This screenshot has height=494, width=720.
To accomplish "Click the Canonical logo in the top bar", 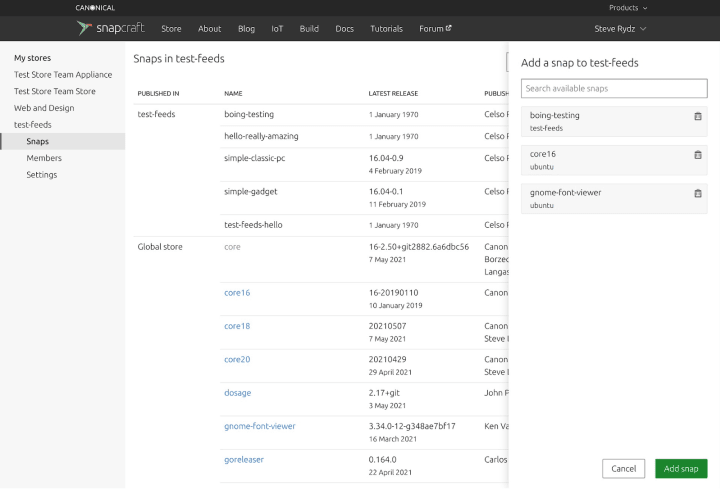I will (x=95, y=8).
